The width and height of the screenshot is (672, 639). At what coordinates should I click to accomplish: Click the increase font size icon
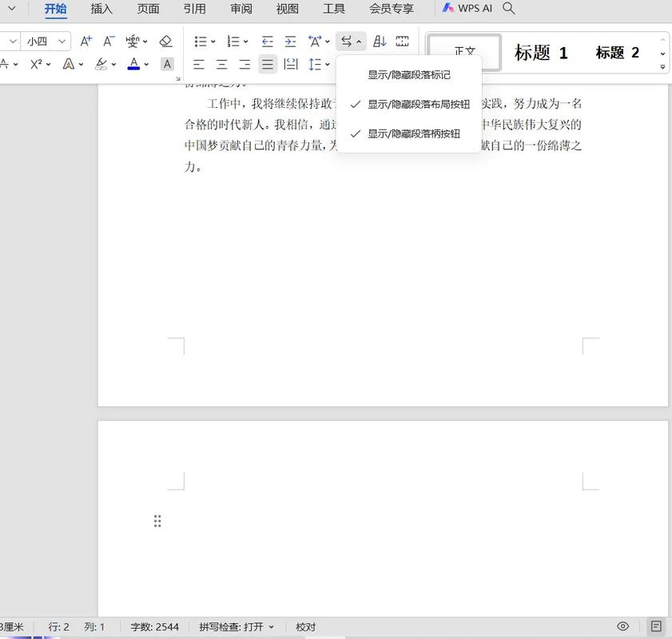[x=86, y=42]
